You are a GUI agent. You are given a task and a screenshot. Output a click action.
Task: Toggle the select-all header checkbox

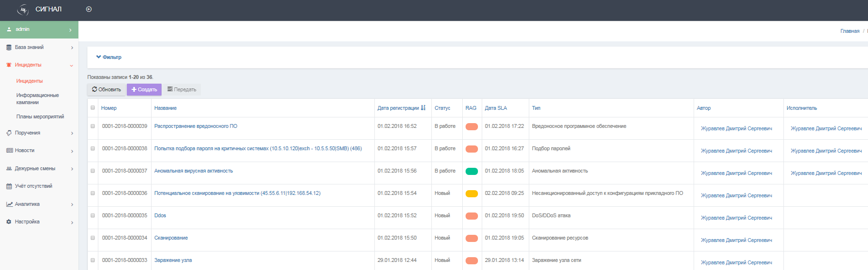[x=93, y=108]
